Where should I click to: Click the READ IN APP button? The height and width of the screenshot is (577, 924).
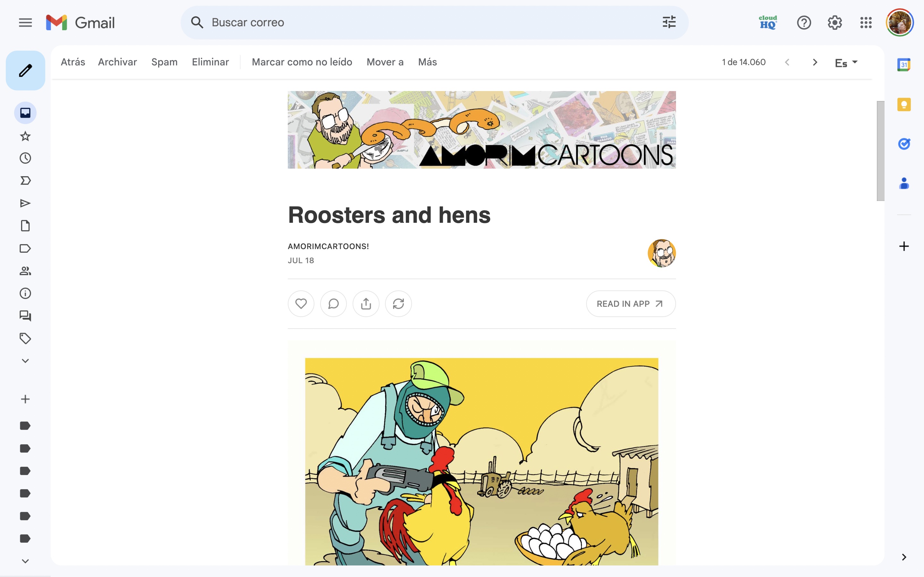631,304
